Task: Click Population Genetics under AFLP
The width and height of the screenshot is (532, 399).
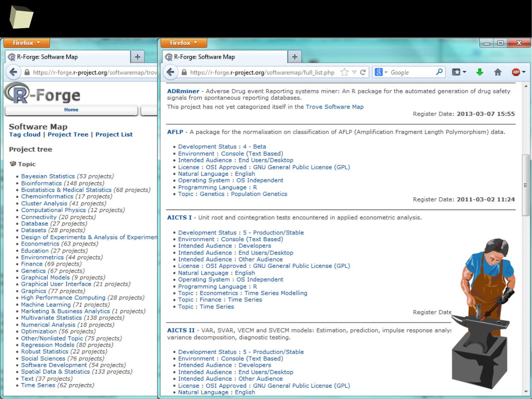Action: pos(259,194)
